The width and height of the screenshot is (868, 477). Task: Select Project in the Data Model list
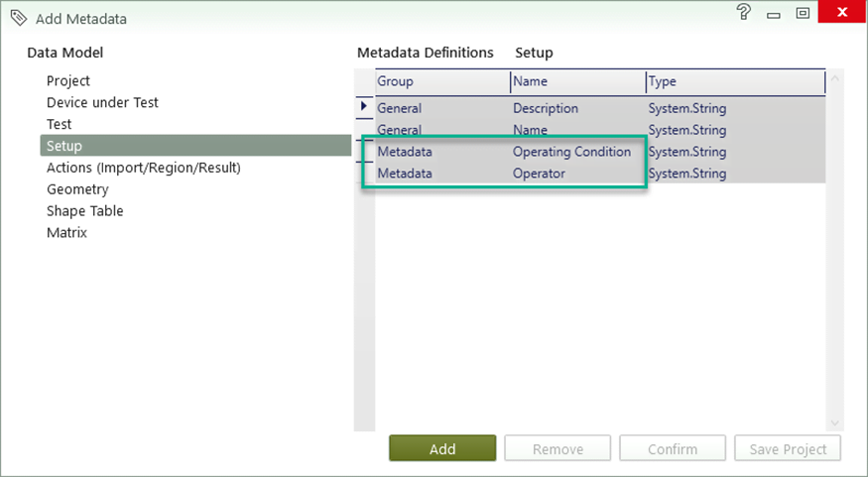point(68,80)
